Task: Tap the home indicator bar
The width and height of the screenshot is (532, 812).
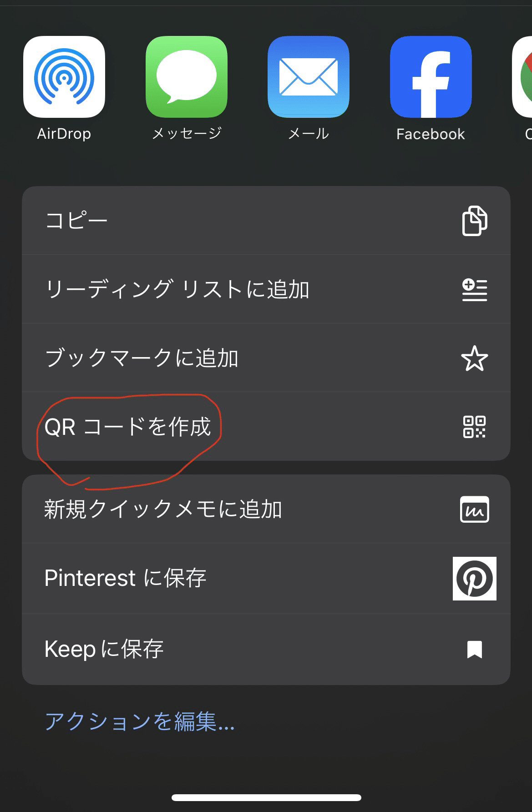Action: coord(266,797)
